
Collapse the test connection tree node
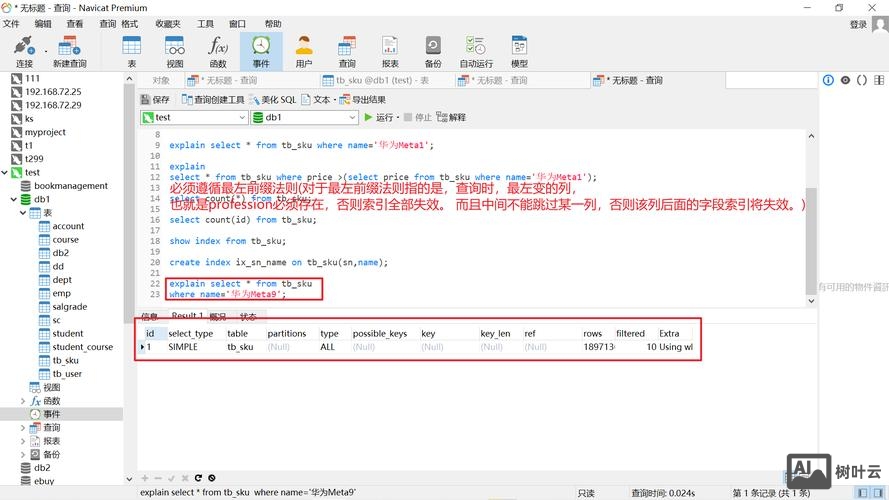[5, 172]
